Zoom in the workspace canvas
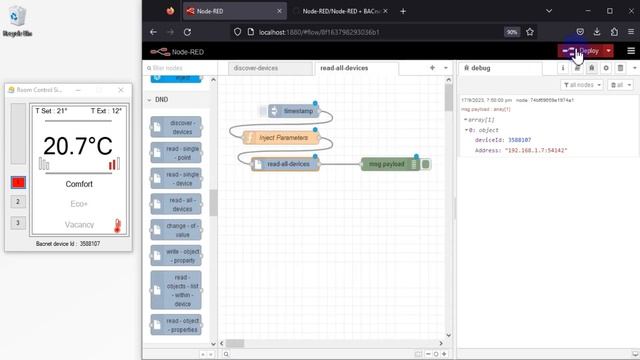This screenshot has height=360, width=640. pos(444,354)
